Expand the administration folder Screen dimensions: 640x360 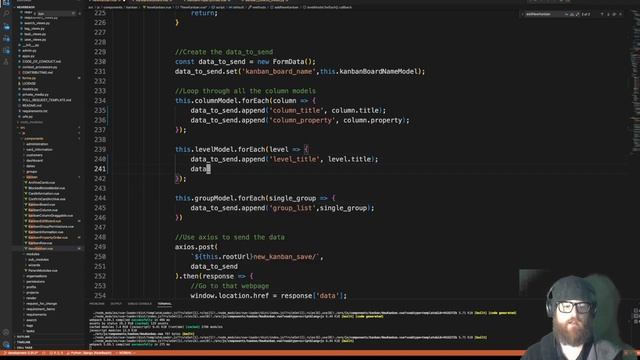pos(37,144)
